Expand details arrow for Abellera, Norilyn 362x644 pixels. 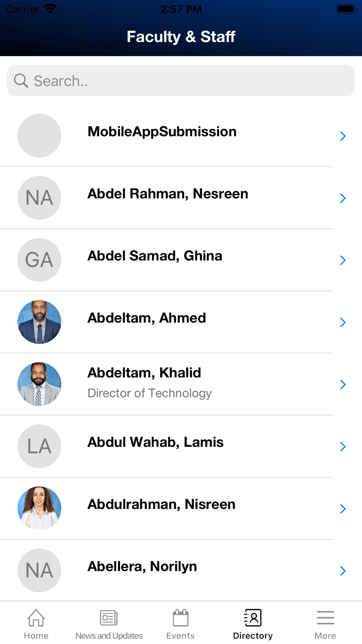point(343,571)
